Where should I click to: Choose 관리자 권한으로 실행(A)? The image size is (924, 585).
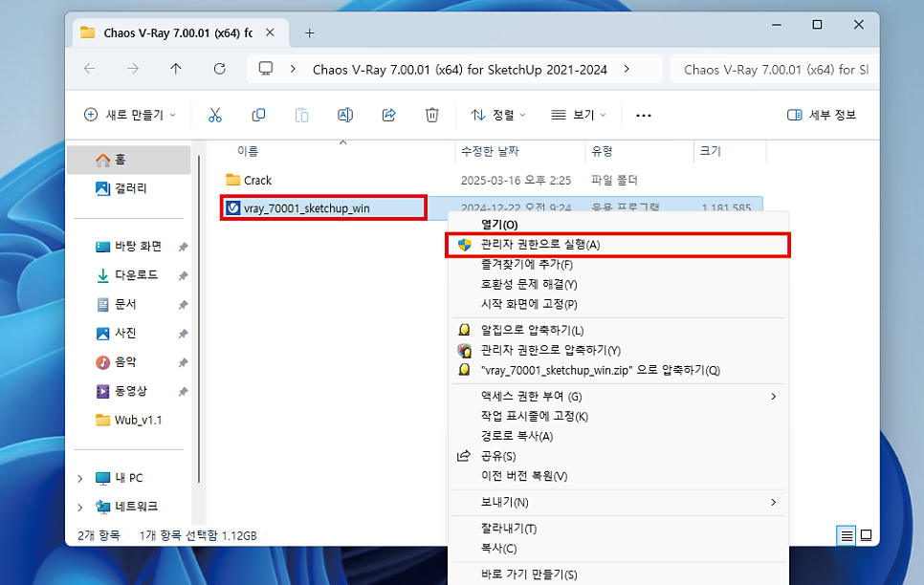tap(618, 245)
